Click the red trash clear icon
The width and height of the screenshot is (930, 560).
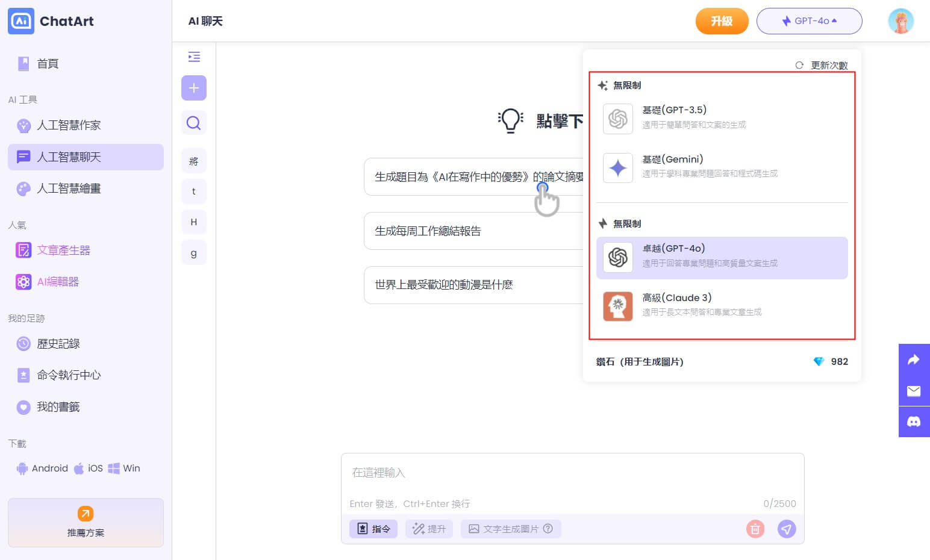[755, 529]
